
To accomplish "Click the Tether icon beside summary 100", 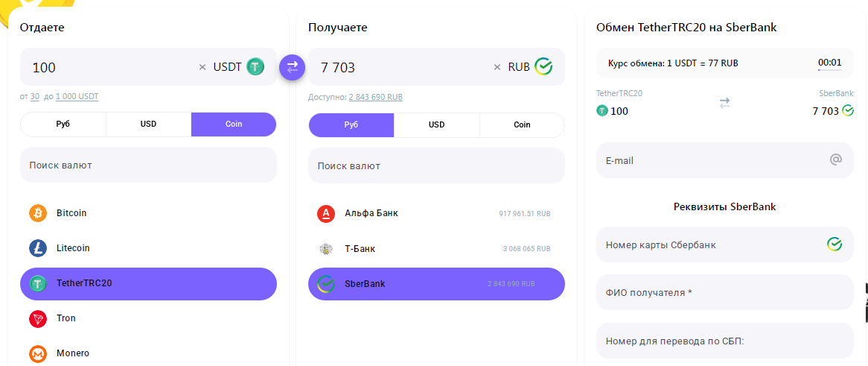I will coord(602,111).
